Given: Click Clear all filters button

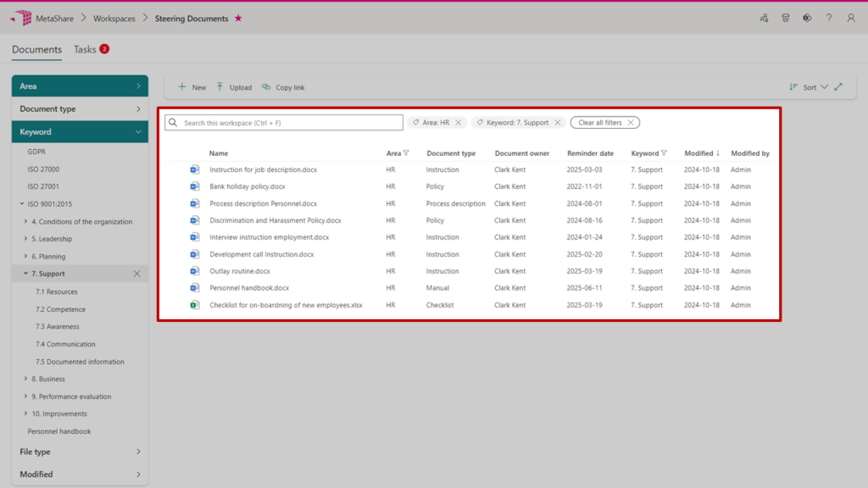Looking at the screenshot, I should tap(604, 123).
